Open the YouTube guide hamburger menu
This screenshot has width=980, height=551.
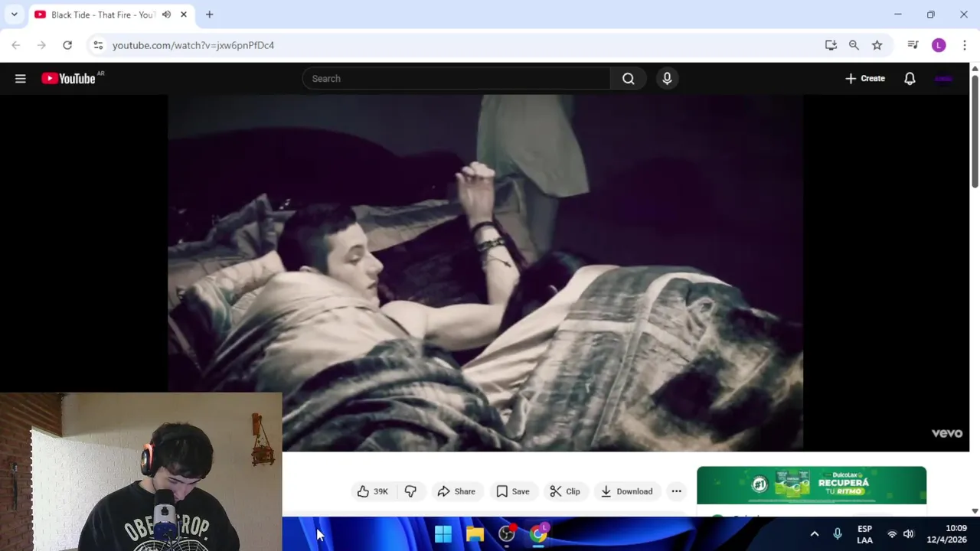point(21,78)
